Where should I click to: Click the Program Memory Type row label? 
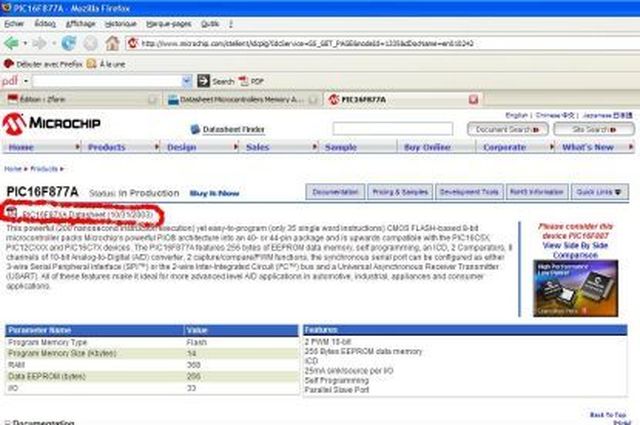[48, 342]
